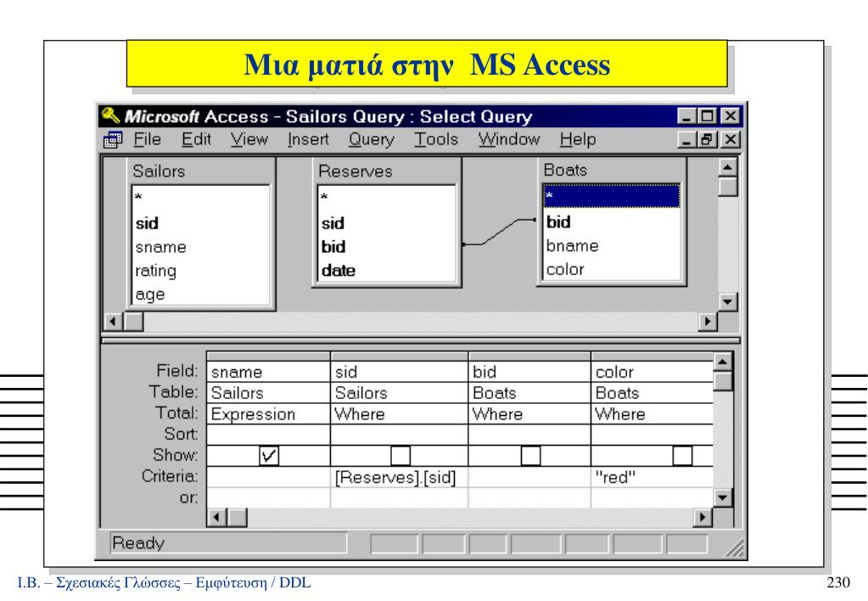This screenshot has width=868, height=601.
Task: Click the Access key icon in title bar
Action: coord(110,115)
